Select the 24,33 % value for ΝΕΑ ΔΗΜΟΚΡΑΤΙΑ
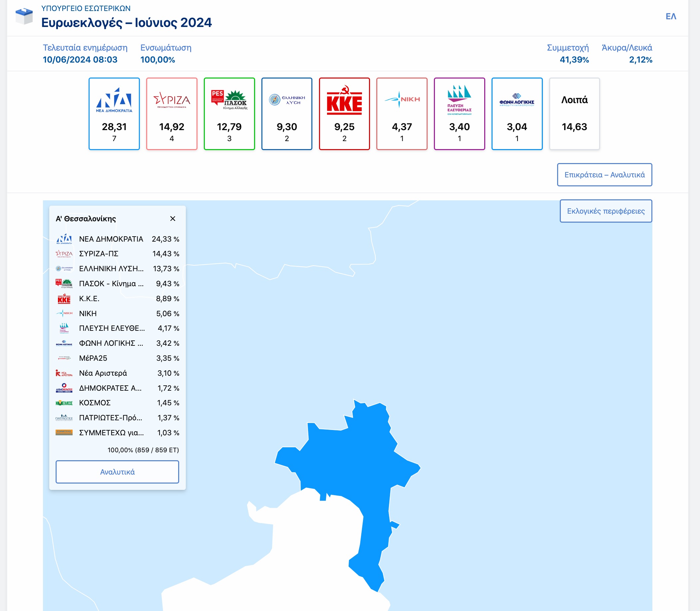The image size is (700, 611). pos(166,239)
